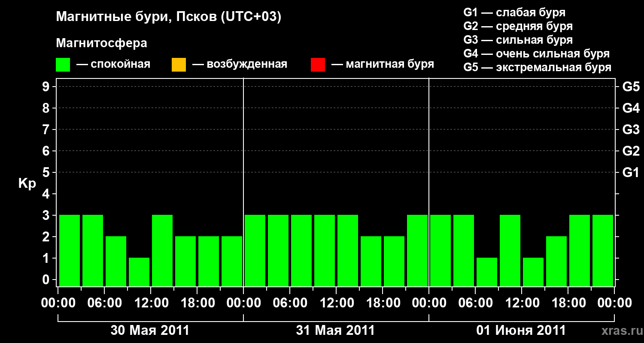Click the G1 label on right axis
This screenshot has width=644, height=343.
tap(631, 172)
